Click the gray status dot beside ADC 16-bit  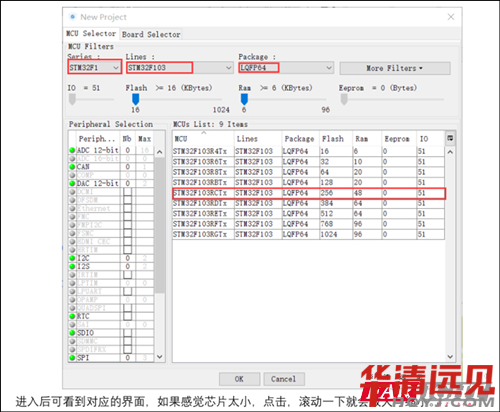[x=72, y=158]
